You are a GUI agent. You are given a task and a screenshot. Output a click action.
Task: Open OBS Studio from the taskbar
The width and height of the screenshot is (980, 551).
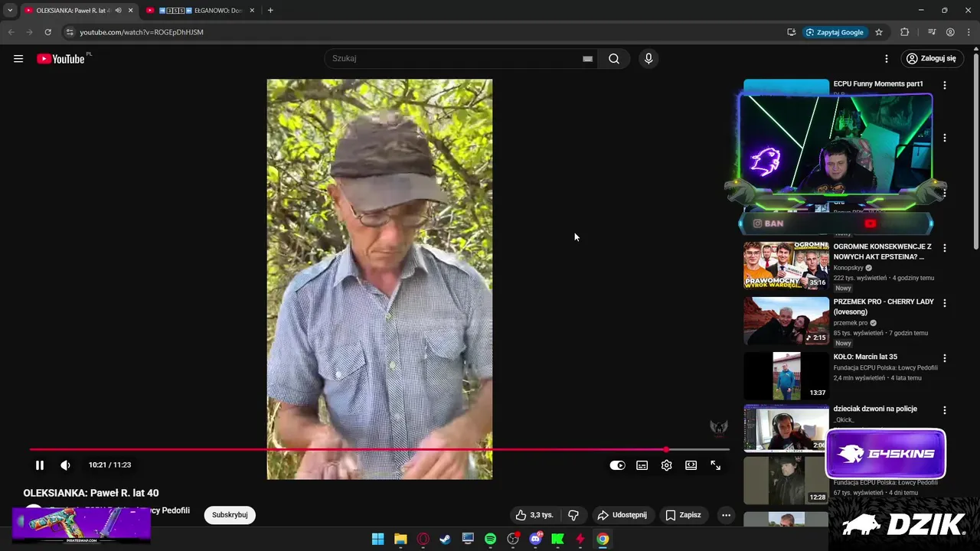[x=513, y=539]
